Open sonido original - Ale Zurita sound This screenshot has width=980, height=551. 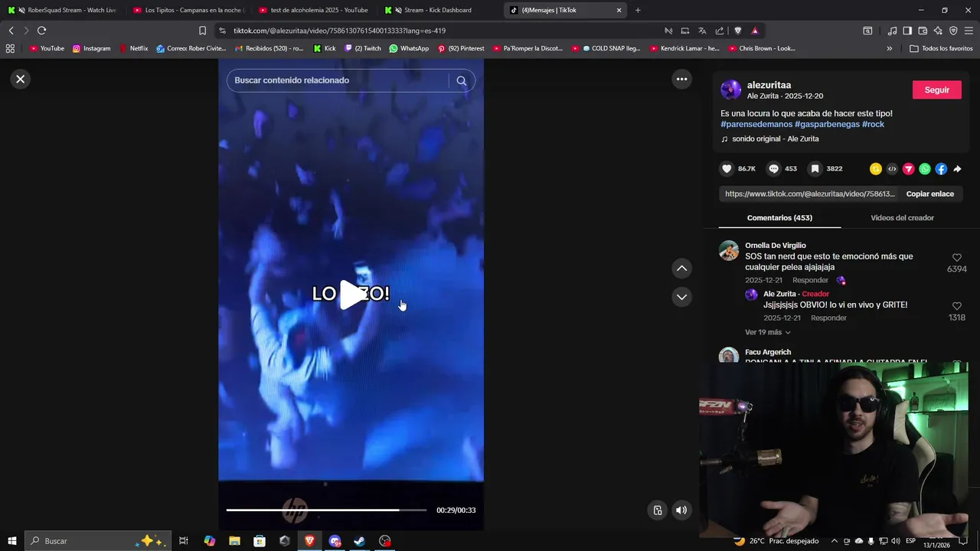click(775, 139)
